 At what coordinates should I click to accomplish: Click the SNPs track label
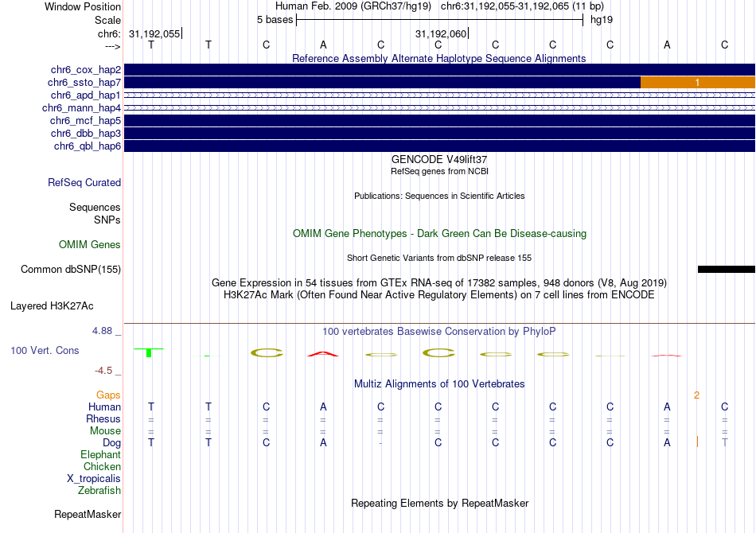point(107,220)
